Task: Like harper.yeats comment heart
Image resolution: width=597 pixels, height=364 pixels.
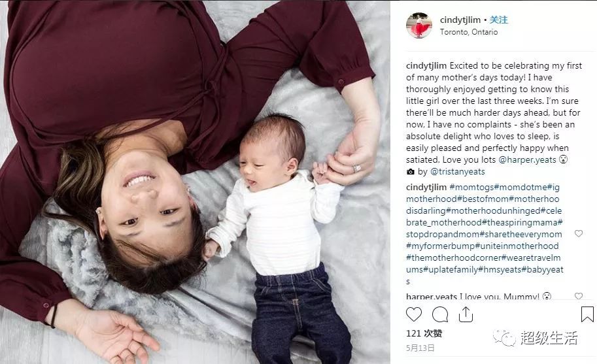Action: click(x=578, y=295)
